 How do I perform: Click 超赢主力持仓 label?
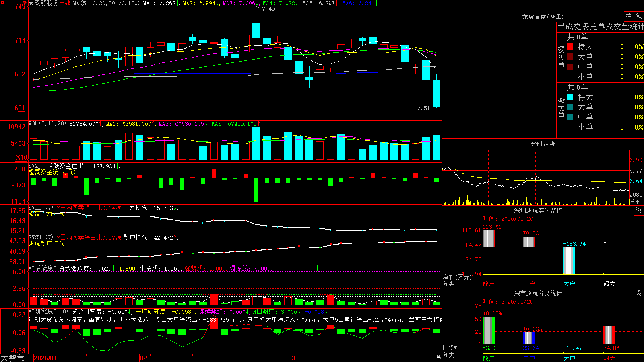click(x=46, y=214)
